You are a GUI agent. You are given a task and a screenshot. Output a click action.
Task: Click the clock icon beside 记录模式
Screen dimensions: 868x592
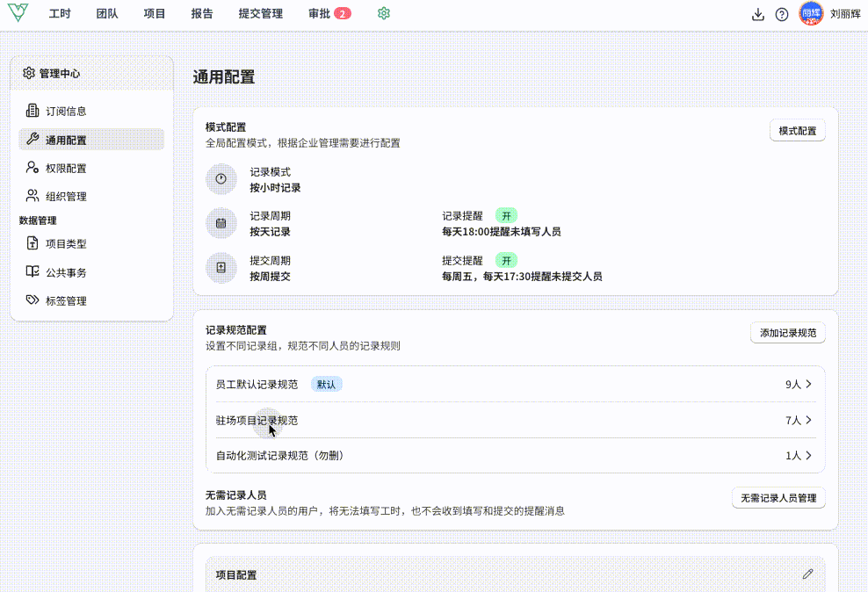click(x=221, y=179)
